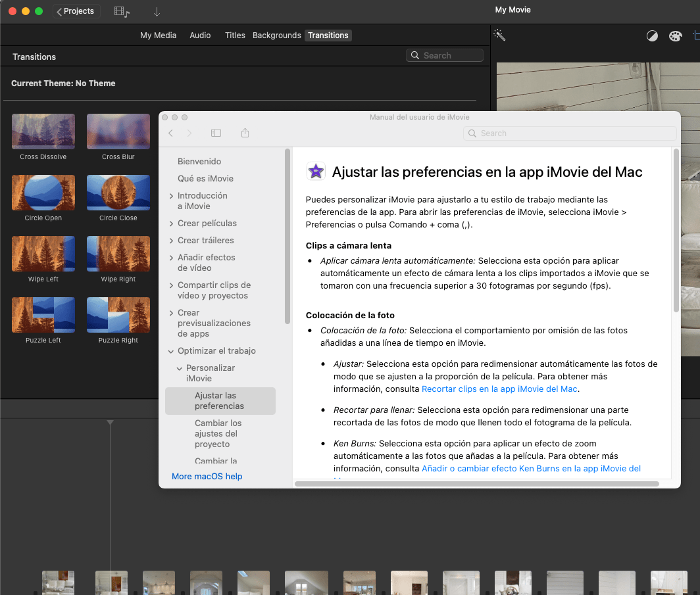Click the media browser filmstrip icon
The width and height of the screenshot is (700, 595).
[122, 11]
